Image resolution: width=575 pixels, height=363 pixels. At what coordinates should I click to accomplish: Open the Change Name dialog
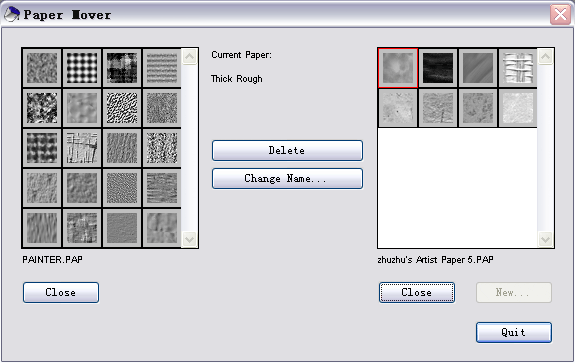[287, 179]
